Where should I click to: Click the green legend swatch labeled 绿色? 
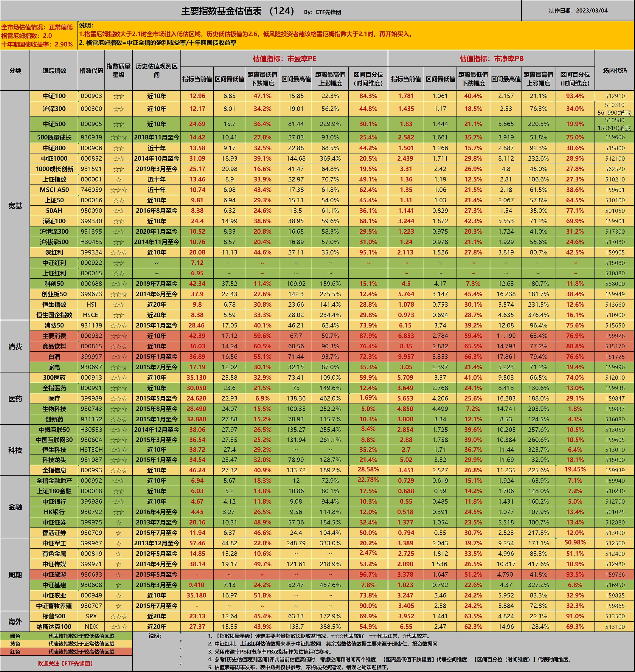click(x=15, y=636)
